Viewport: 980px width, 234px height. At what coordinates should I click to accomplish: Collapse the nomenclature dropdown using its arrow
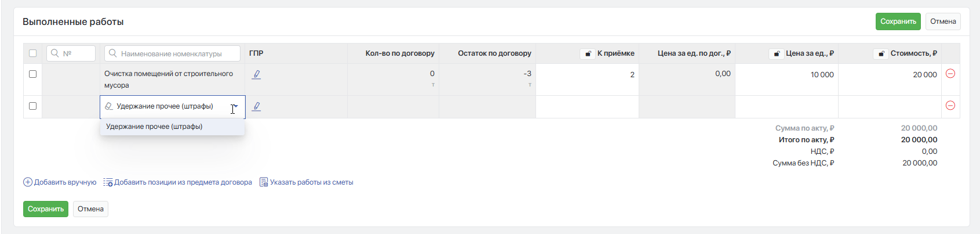[x=236, y=106]
